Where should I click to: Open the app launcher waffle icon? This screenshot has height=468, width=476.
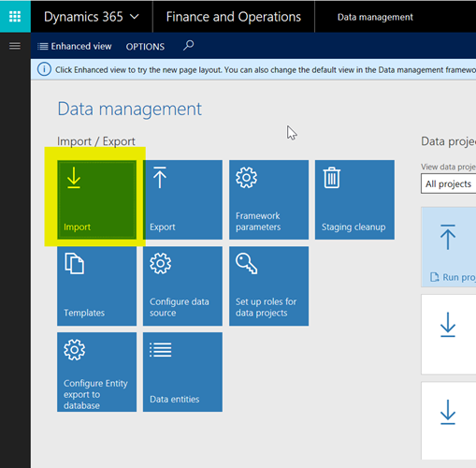[x=15, y=16]
